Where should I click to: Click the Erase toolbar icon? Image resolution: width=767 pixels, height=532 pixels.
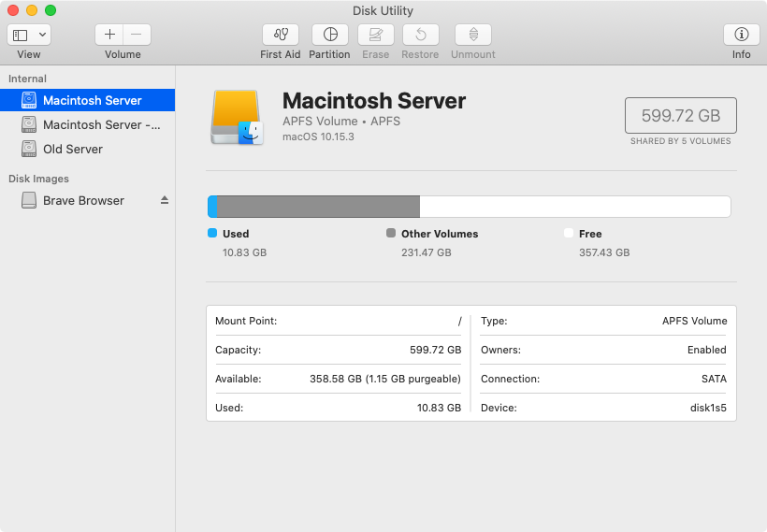(x=376, y=35)
